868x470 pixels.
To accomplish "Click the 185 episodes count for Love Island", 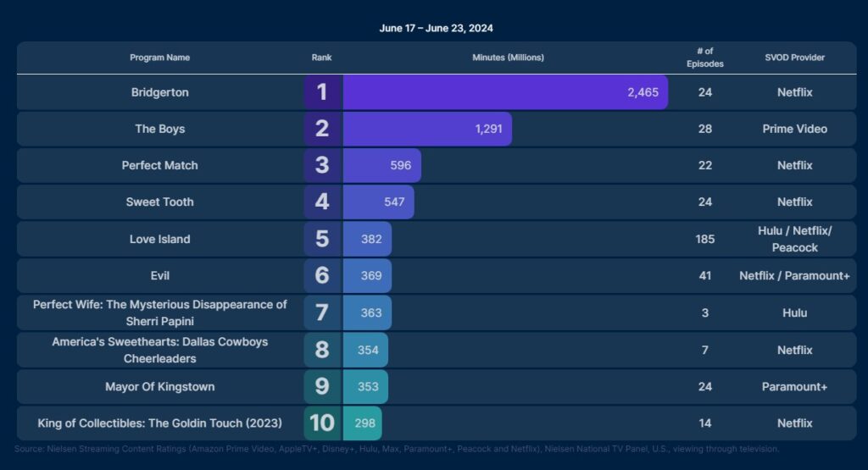I will (x=704, y=239).
